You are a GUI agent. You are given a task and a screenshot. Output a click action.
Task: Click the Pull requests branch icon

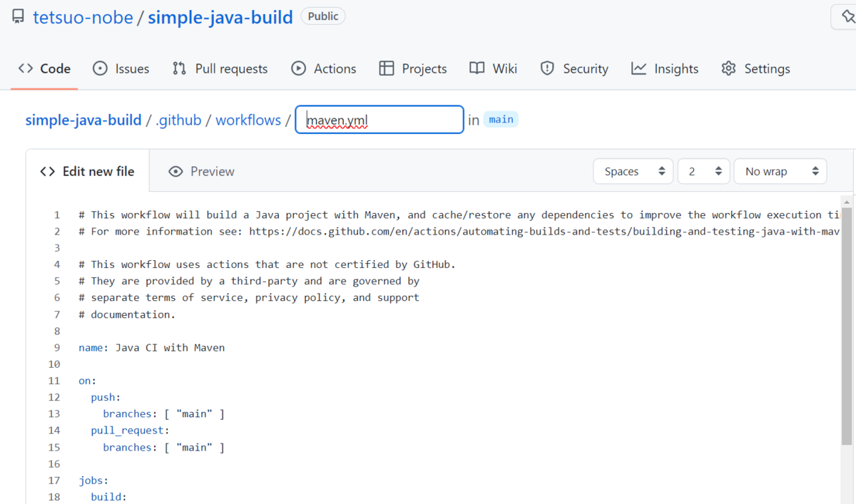[180, 68]
